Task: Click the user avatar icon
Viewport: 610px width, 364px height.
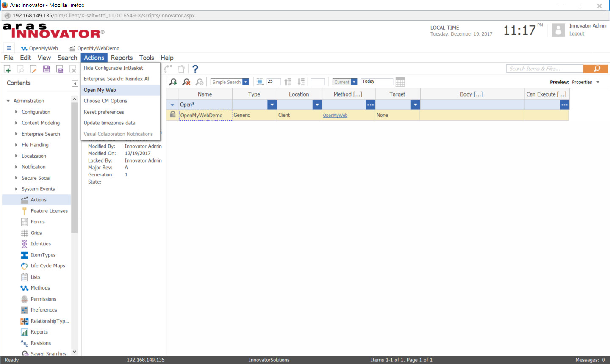Action: click(x=558, y=30)
